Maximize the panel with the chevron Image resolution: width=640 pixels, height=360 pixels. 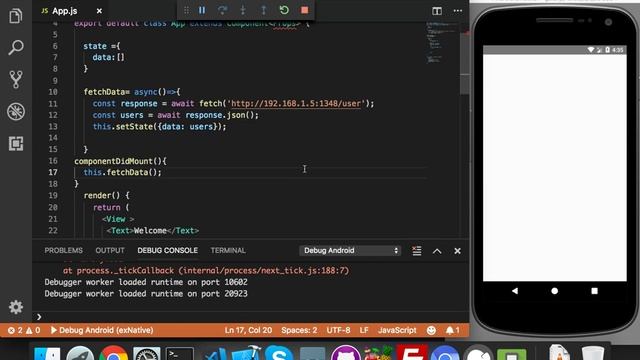(437, 251)
